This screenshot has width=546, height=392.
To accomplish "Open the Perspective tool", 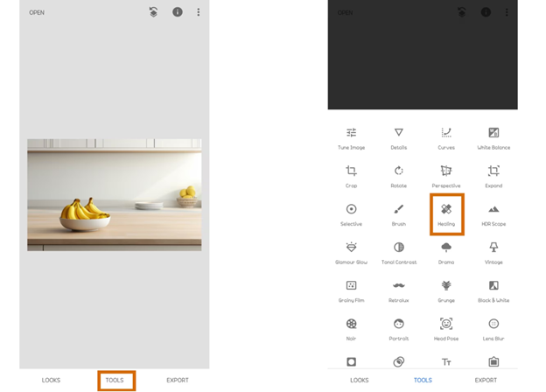I will (x=446, y=175).
